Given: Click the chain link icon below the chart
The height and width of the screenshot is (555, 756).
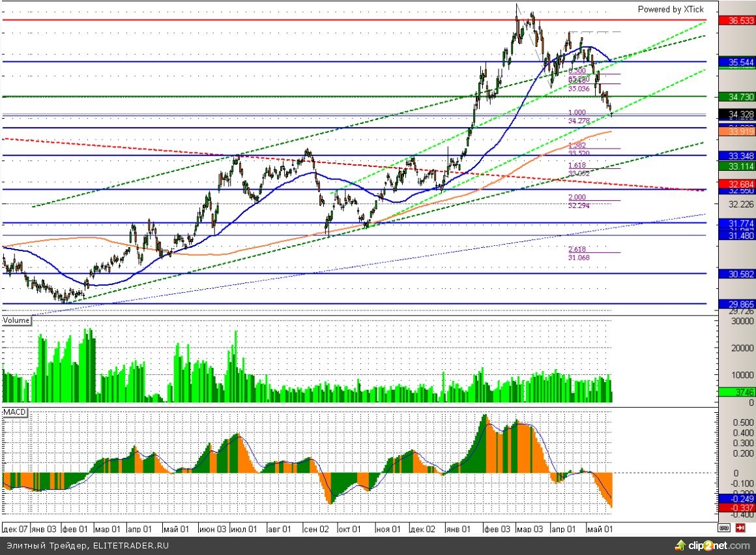Looking at the screenshot, I should 724,528.
